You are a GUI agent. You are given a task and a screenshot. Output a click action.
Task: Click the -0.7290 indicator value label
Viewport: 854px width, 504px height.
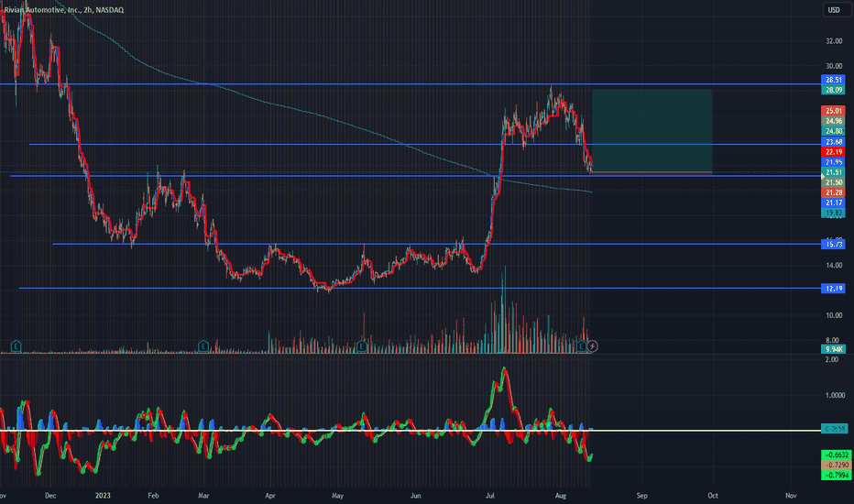click(836, 465)
